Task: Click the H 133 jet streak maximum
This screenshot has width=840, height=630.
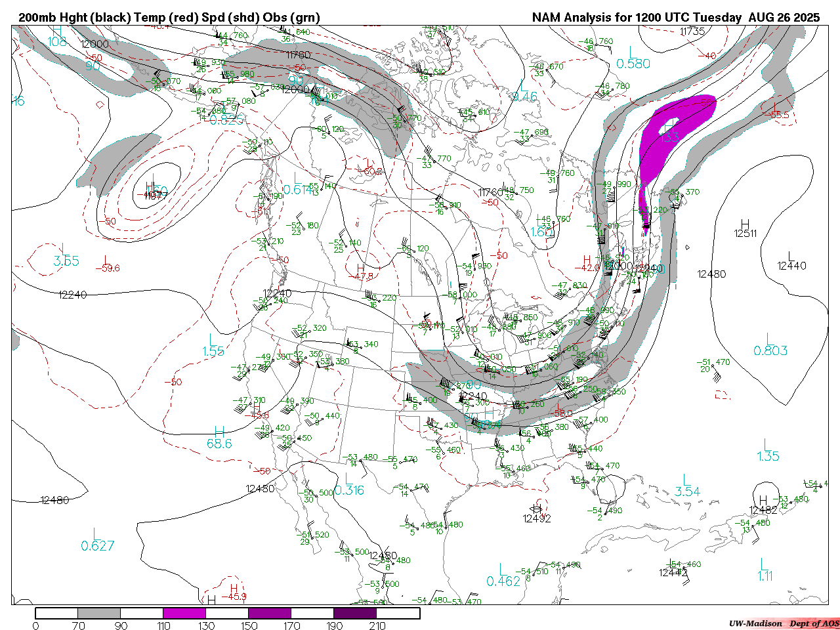Action: [669, 132]
